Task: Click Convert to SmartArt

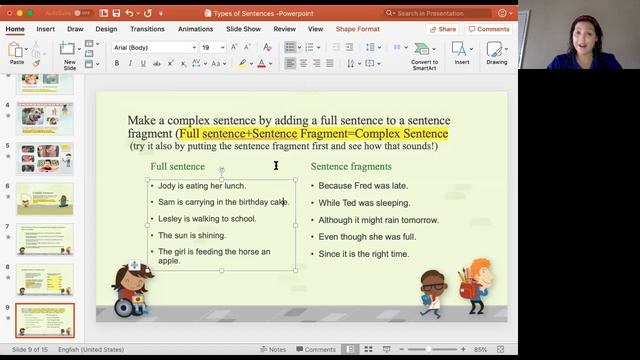Action: (x=424, y=56)
